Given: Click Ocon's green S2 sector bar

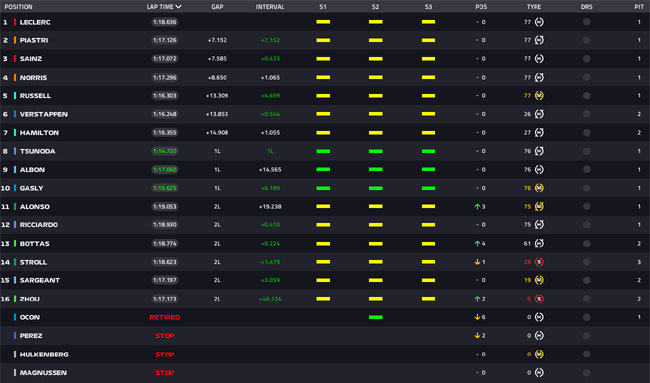Looking at the screenshot, I should (x=376, y=317).
